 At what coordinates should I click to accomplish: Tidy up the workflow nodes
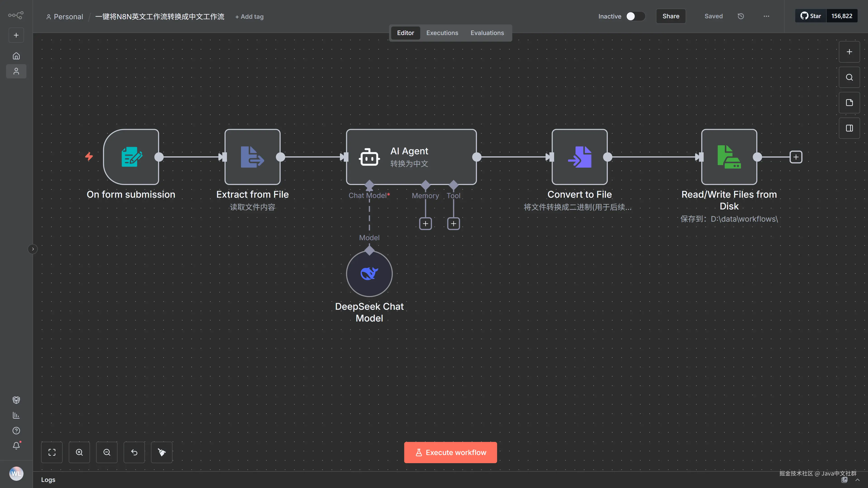pyautogui.click(x=162, y=452)
